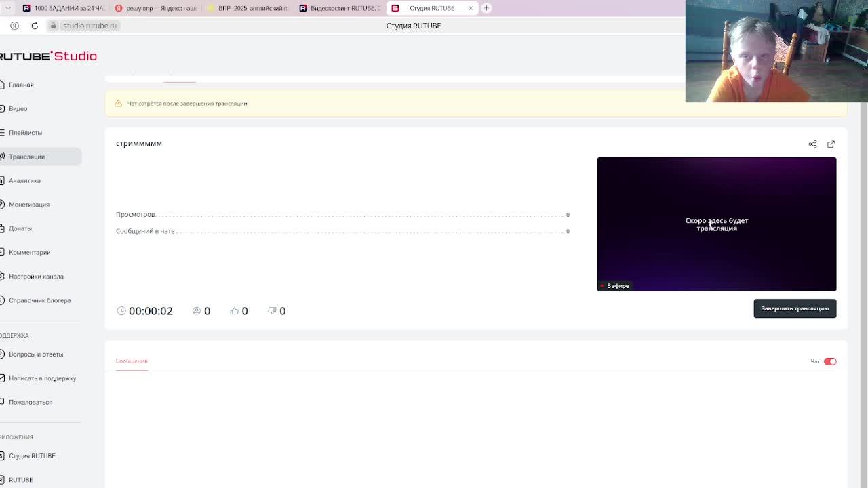Open a new browser tab with plus
The image size is (868, 488).
pyautogui.click(x=486, y=8)
